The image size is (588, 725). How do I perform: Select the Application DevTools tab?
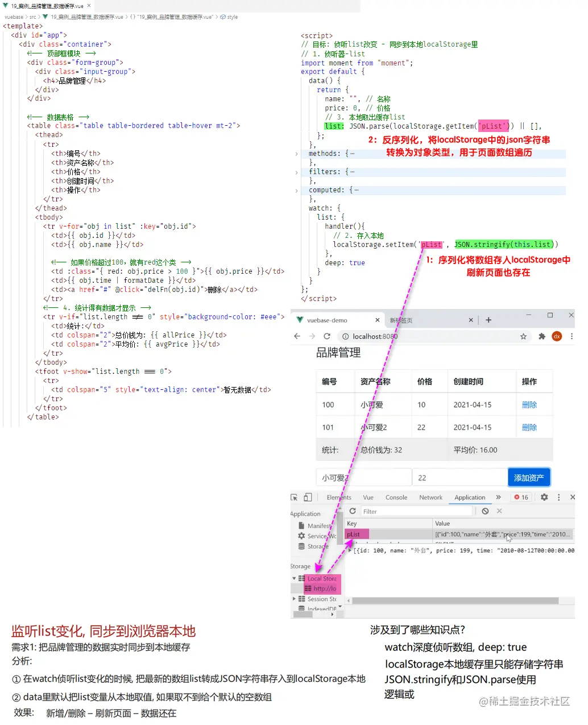click(x=470, y=497)
